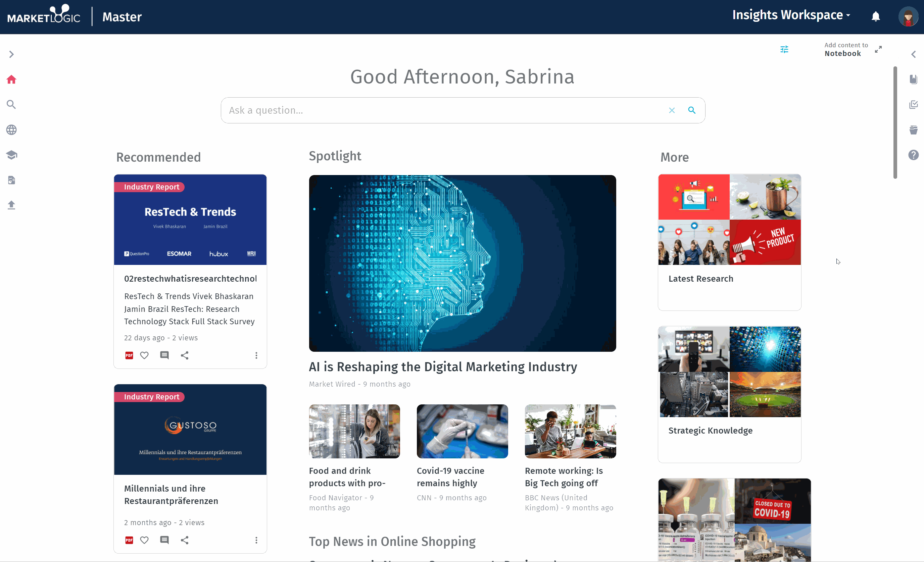Share the ResTech & Trends report
The height and width of the screenshot is (562, 924).
[185, 355]
